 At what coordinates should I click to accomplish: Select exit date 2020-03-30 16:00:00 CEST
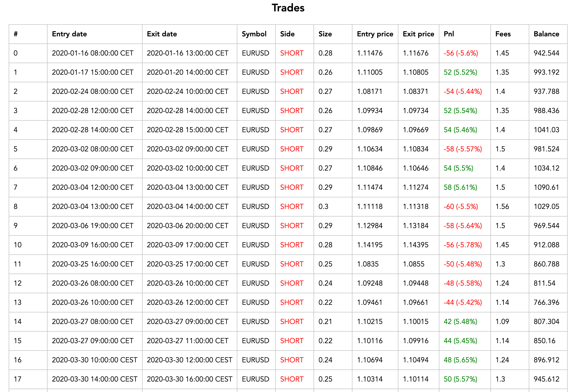click(x=189, y=379)
